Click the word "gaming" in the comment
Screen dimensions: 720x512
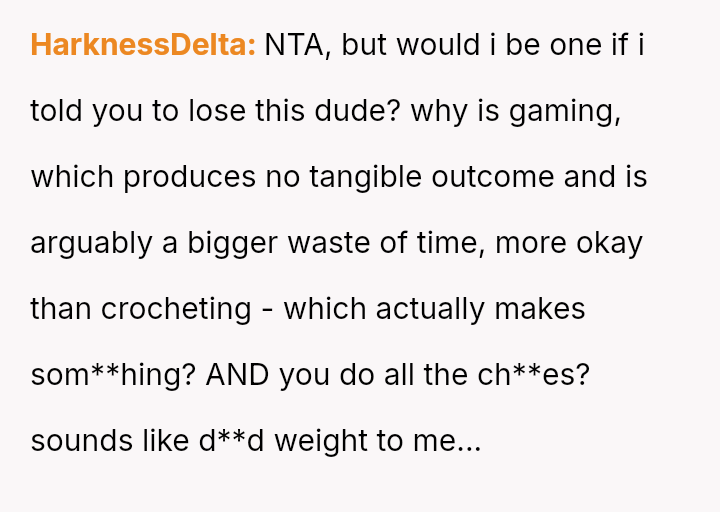click(x=565, y=112)
